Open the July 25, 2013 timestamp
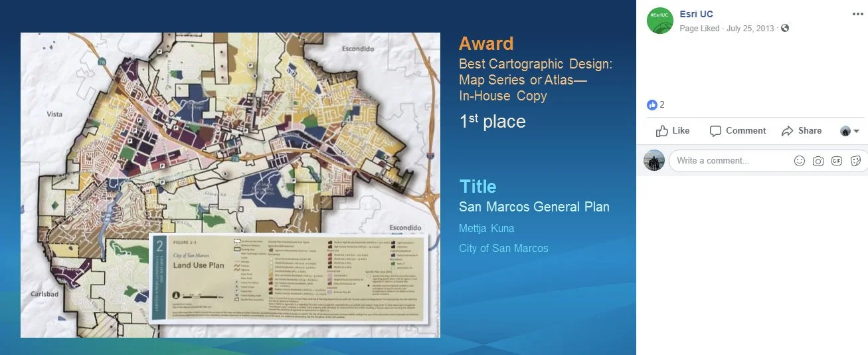Viewport: 868px width, 355px height. pos(750,29)
